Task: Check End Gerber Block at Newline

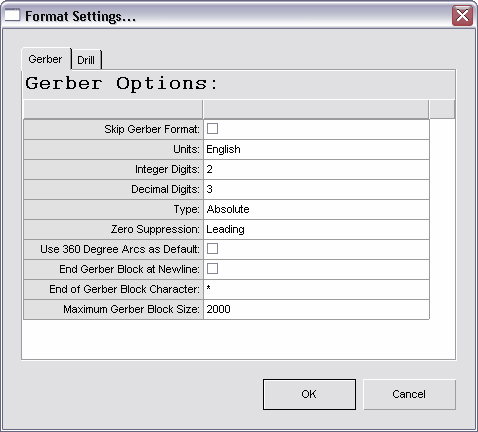Action: pos(212,269)
